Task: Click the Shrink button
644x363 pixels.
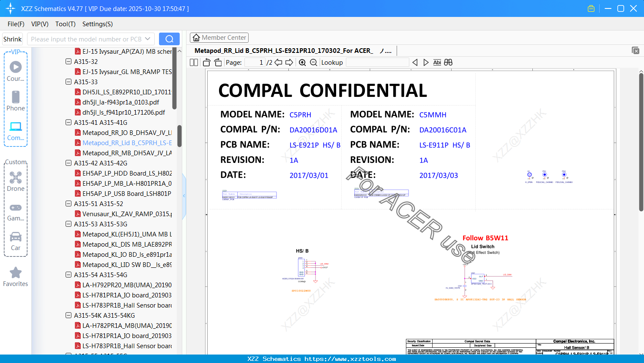Action: pos(13,39)
